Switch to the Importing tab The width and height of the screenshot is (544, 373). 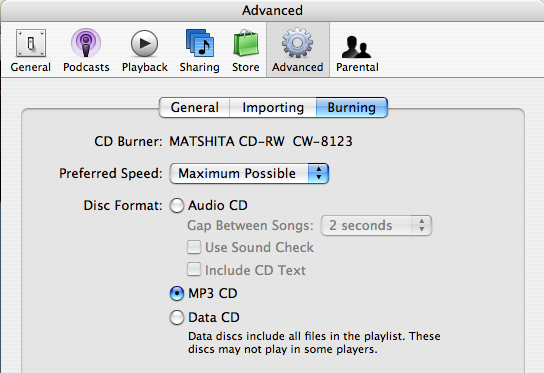coord(273,108)
